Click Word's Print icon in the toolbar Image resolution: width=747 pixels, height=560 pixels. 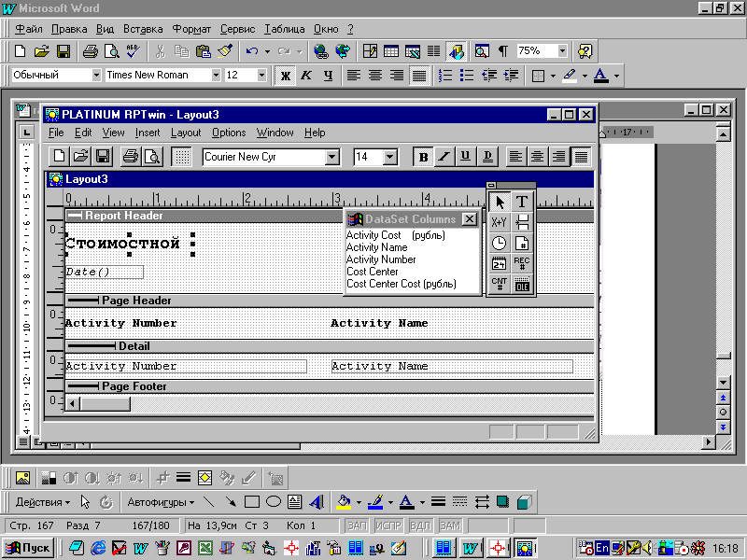pos(90,51)
